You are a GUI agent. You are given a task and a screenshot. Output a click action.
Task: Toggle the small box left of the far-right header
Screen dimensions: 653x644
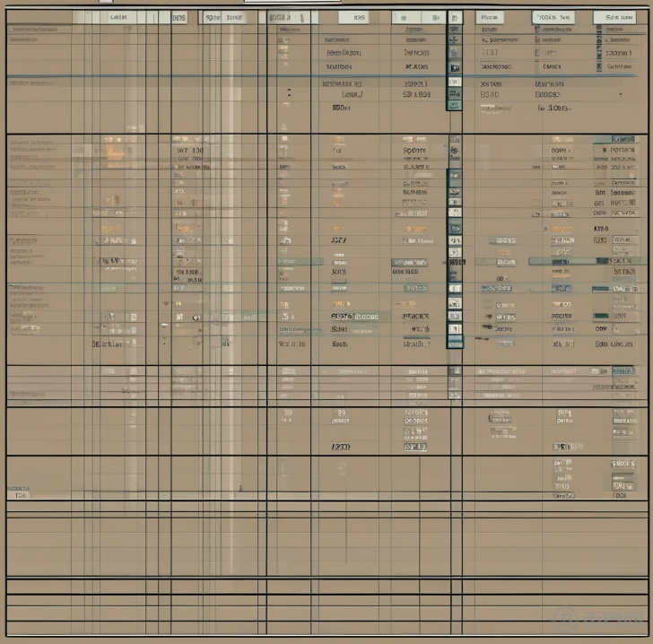(x=597, y=30)
